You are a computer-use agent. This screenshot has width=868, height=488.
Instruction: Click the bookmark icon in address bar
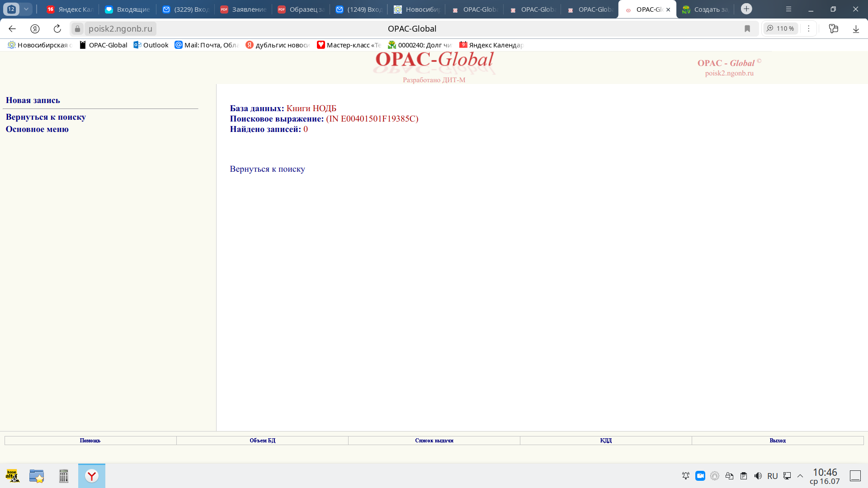click(x=747, y=28)
